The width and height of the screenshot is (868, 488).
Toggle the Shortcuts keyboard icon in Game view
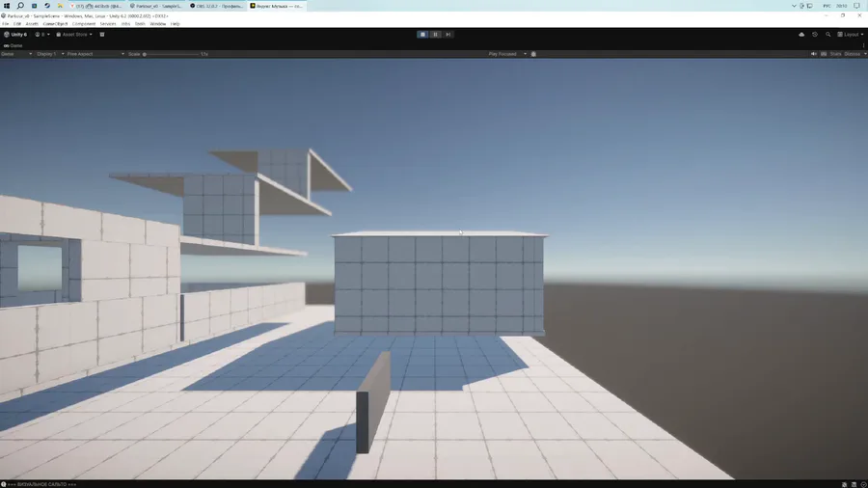pyautogui.click(x=824, y=54)
